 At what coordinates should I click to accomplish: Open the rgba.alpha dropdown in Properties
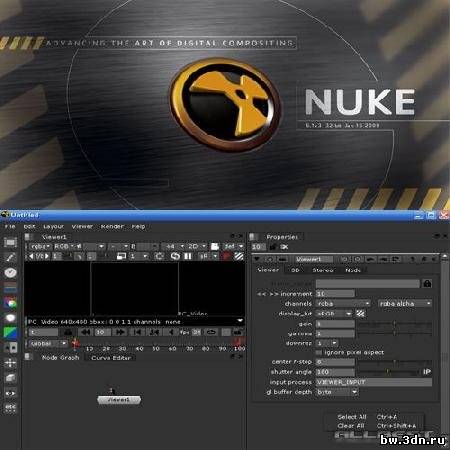405,304
